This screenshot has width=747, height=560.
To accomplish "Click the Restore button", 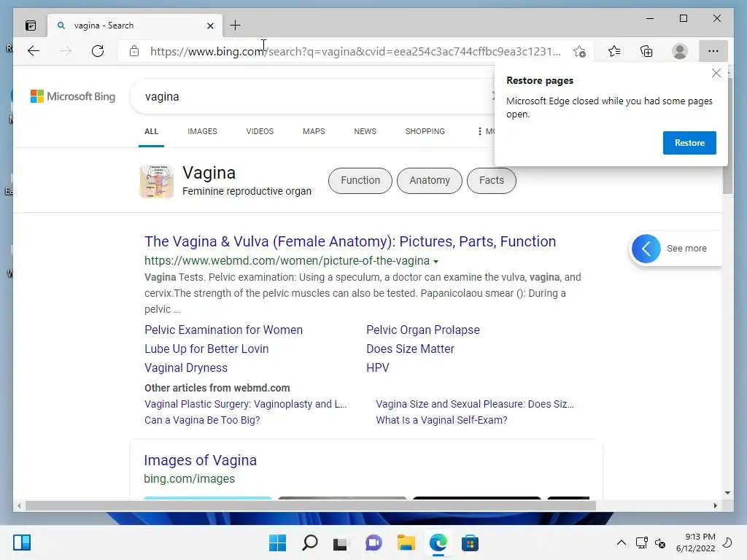I will (x=689, y=143).
